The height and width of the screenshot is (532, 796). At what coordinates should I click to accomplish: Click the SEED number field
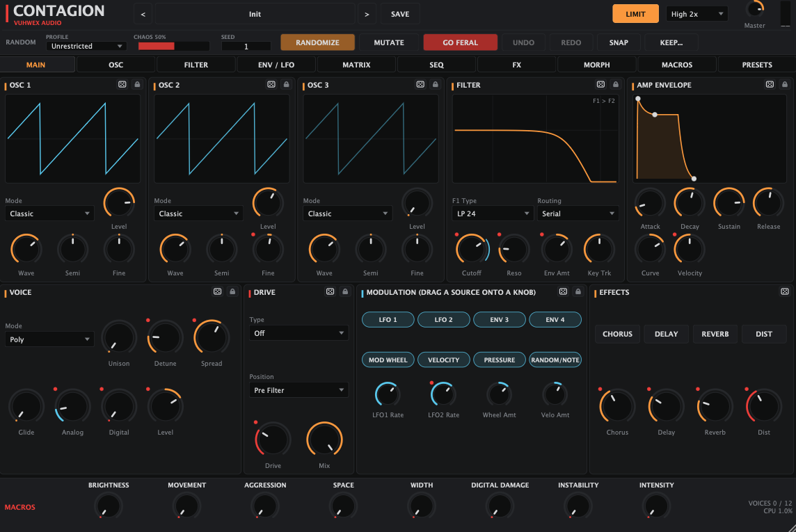(246, 46)
